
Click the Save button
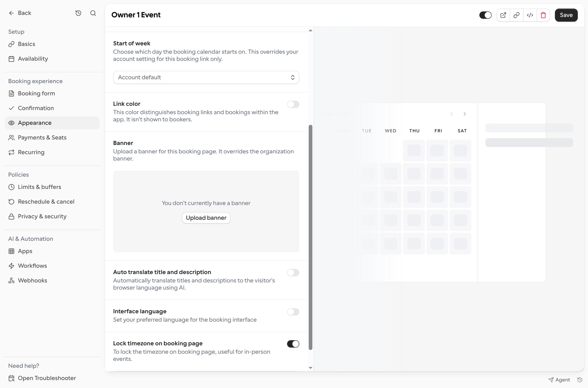click(x=566, y=15)
